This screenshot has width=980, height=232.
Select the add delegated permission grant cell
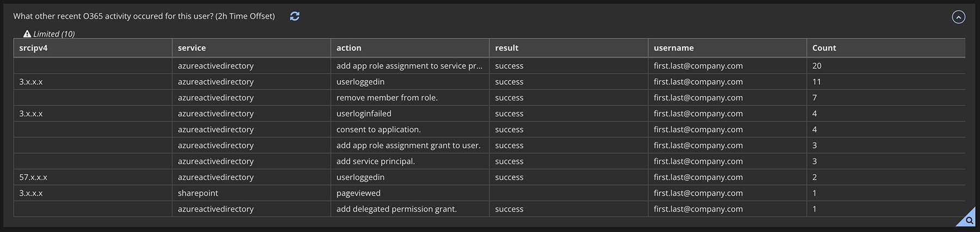coord(409,209)
